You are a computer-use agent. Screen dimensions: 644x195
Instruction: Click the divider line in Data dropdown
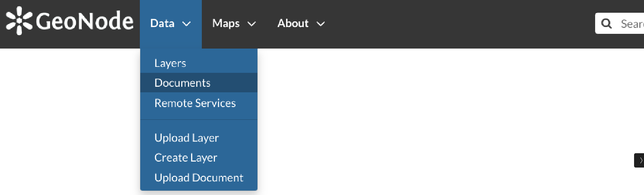(199, 120)
